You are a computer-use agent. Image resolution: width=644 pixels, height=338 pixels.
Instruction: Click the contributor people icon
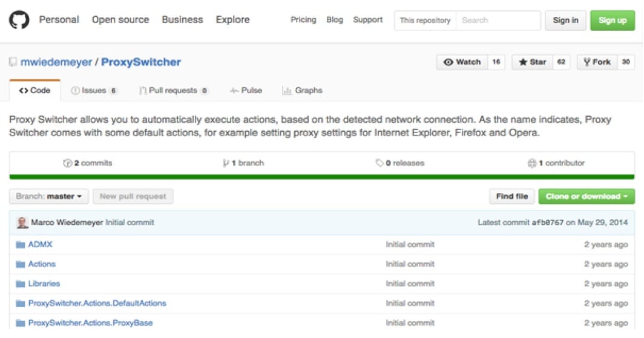532,163
